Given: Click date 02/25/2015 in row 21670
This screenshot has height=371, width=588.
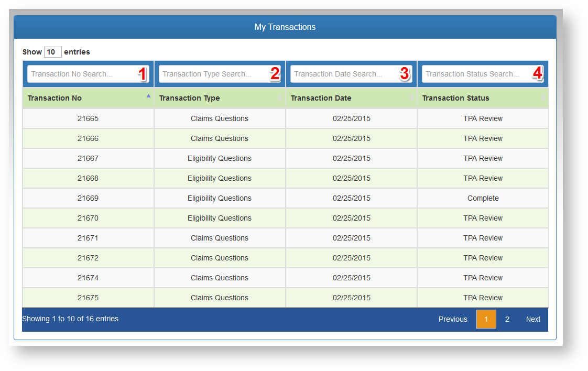Looking at the screenshot, I should (x=351, y=218).
